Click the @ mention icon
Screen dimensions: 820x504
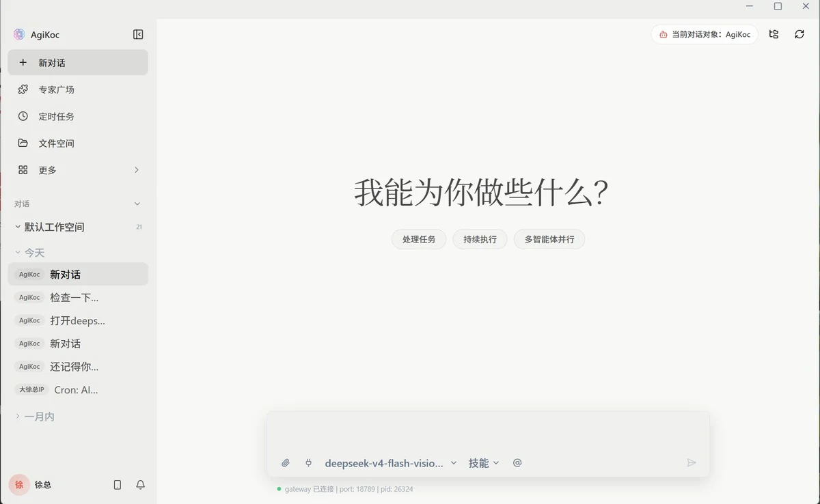click(x=517, y=463)
